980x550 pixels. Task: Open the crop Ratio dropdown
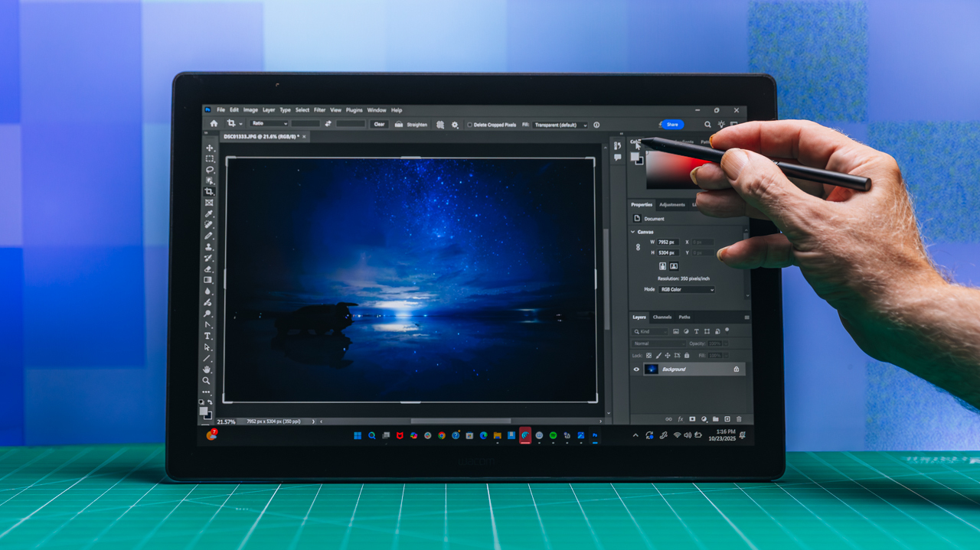[269, 125]
